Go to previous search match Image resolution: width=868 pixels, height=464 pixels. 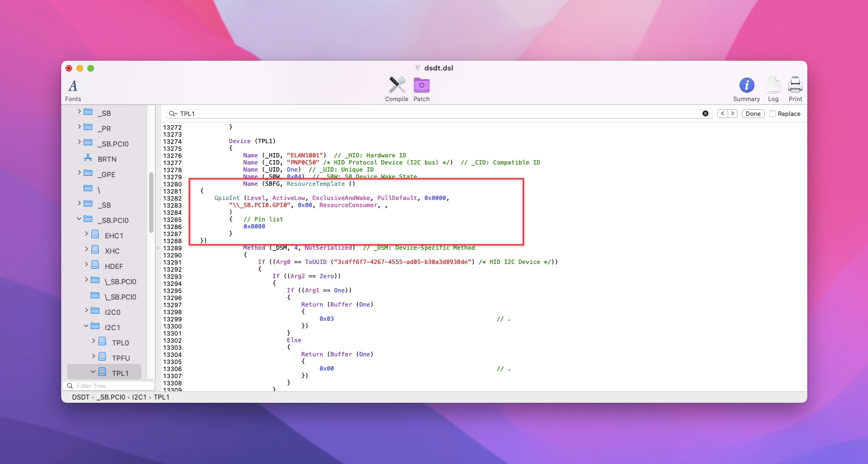[723, 114]
